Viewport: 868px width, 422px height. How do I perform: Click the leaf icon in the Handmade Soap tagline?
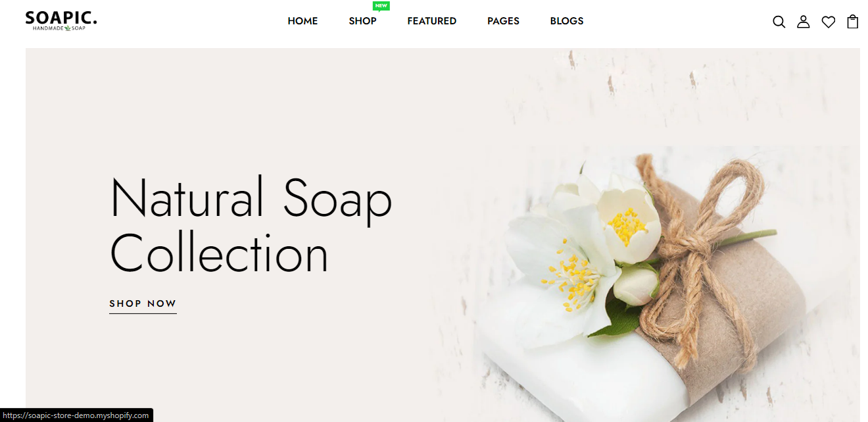(x=67, y=29)
